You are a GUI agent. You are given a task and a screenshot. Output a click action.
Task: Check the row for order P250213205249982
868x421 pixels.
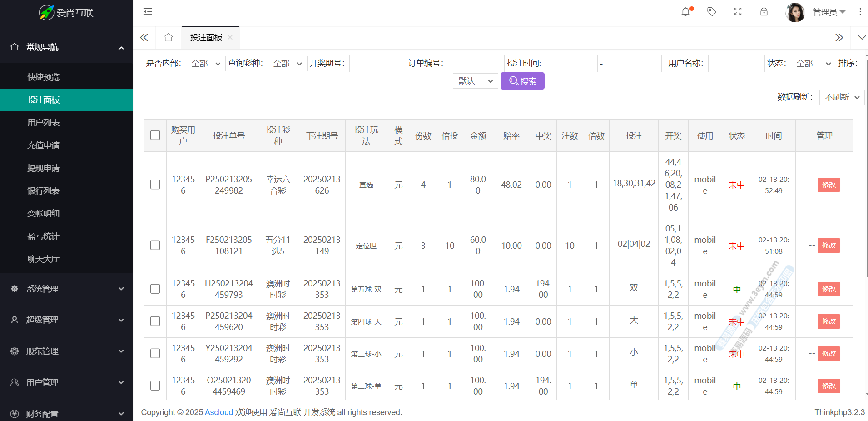[x=155, y=185]
